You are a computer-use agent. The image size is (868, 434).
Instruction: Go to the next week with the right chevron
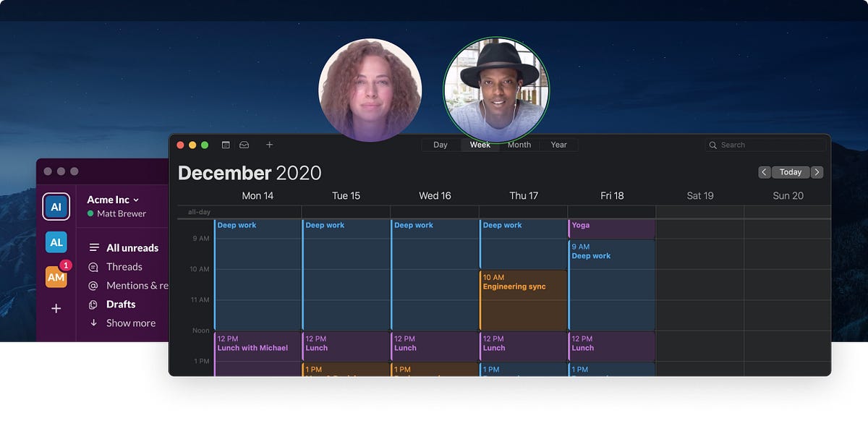[817, 172]
